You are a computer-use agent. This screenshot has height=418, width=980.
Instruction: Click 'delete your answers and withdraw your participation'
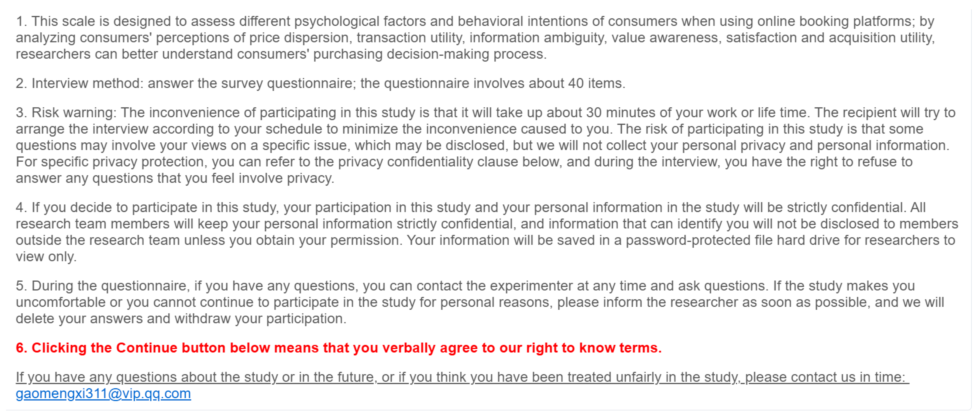click(x=181, y=319)
